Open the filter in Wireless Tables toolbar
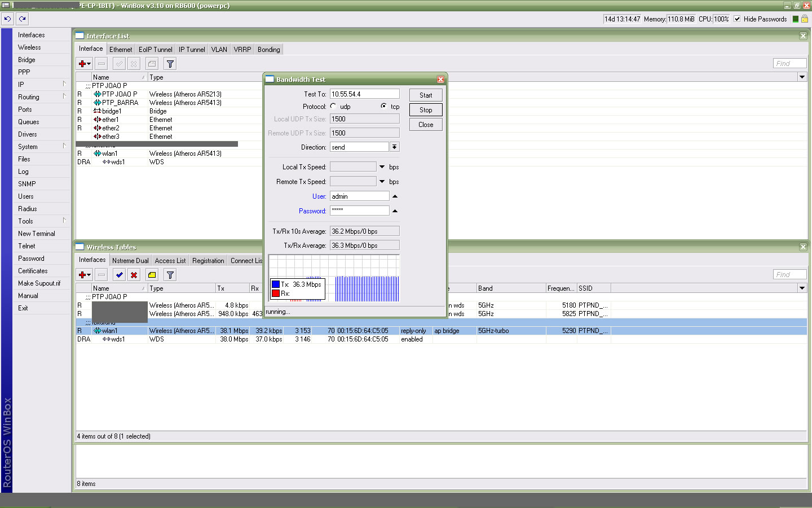This screenshot has height=508, width=812. click(170, 275)
